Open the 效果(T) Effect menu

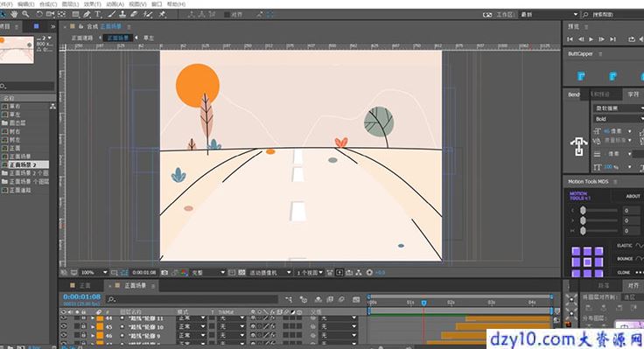coord(93,4)
